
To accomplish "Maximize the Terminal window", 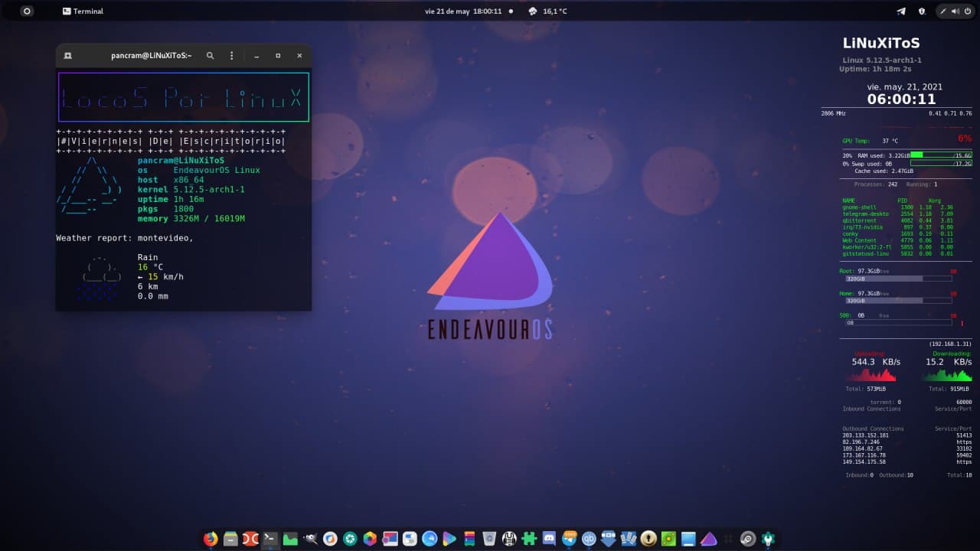I will 278,56.
